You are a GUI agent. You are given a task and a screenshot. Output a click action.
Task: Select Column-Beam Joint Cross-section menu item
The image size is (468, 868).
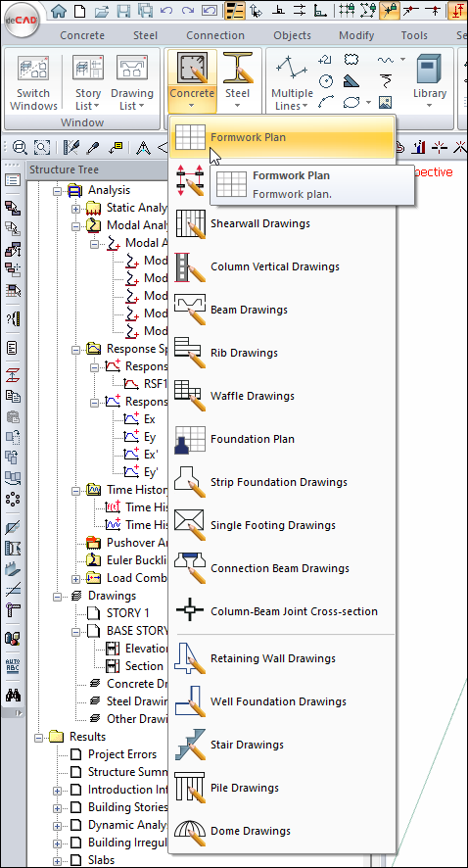(282, 612)
